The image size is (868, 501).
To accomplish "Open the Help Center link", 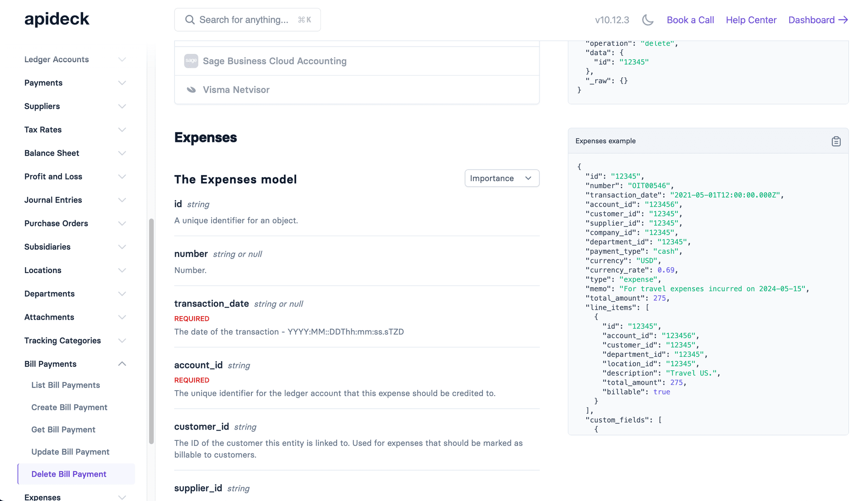I will (751, 20).
